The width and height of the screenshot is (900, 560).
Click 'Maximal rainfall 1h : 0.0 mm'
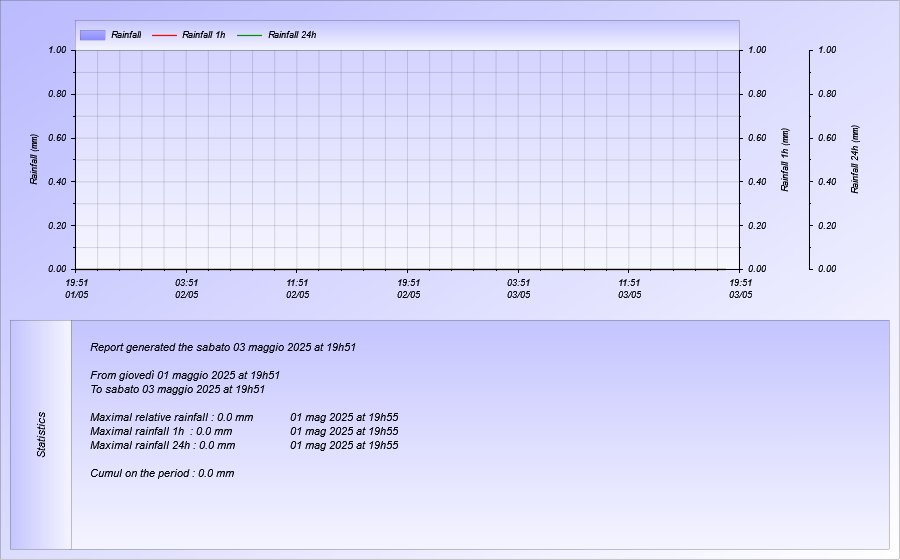(x=161, y=431)
